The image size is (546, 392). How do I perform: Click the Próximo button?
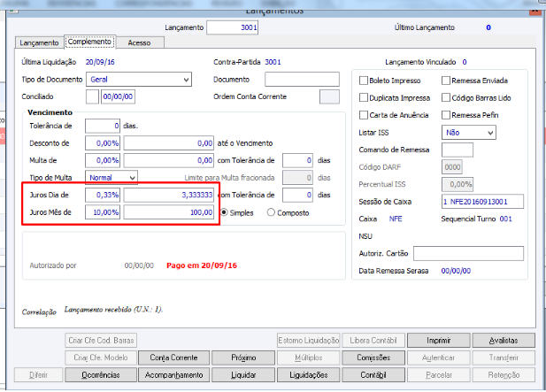(x=243, y=357)
